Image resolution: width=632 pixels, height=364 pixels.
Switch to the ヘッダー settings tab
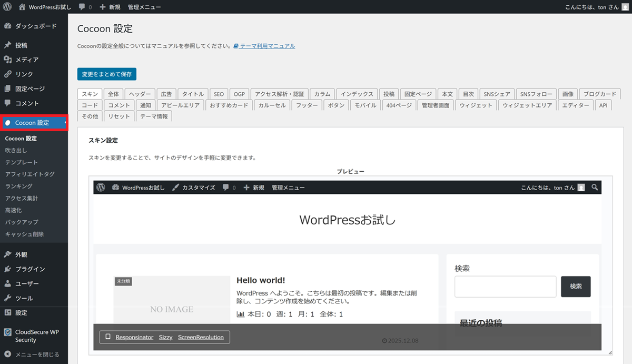pos(140,94)
